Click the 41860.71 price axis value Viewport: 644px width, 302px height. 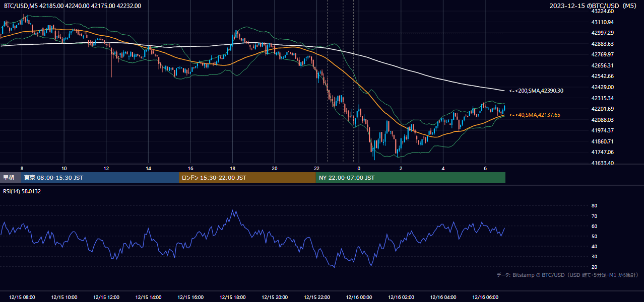(x=603, y=141)
